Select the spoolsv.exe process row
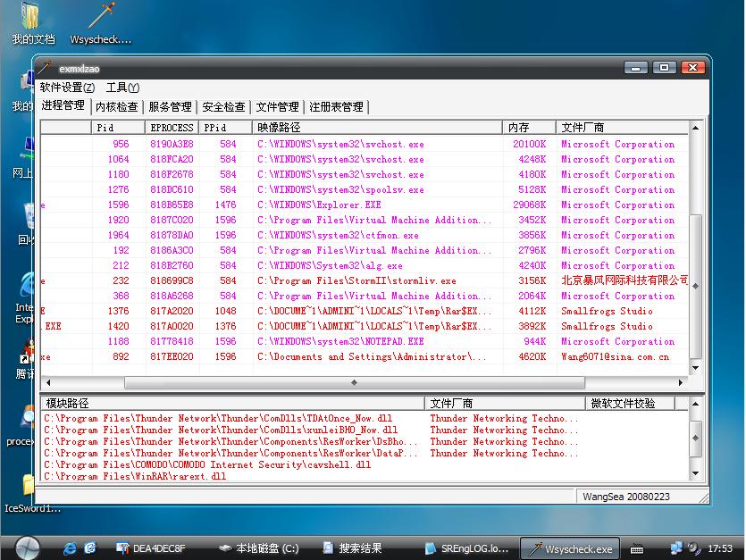Image resolution: width=746 pixels, height=560 pixels. [x=365, y=190]
